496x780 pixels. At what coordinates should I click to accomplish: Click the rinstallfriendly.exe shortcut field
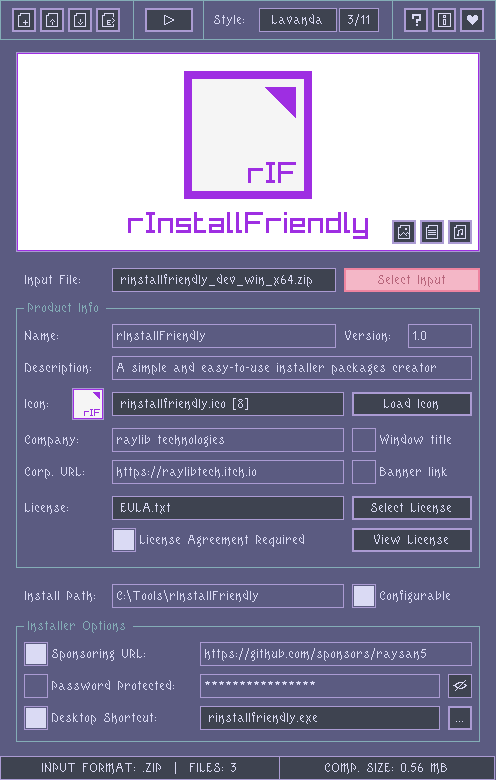[320, 718]
